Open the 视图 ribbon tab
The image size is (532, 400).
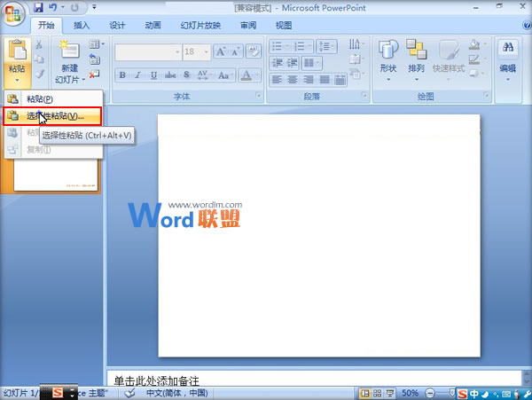coord(284,25)
